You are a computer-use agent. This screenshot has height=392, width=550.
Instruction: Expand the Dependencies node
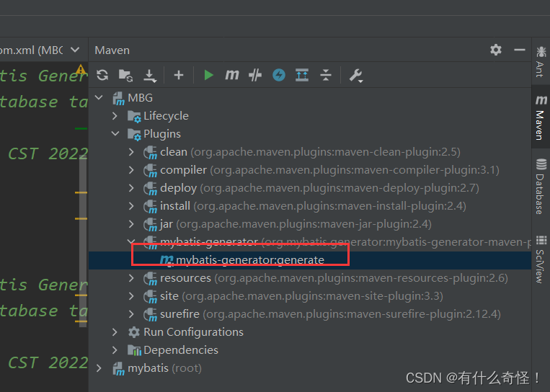click(115, 350)
